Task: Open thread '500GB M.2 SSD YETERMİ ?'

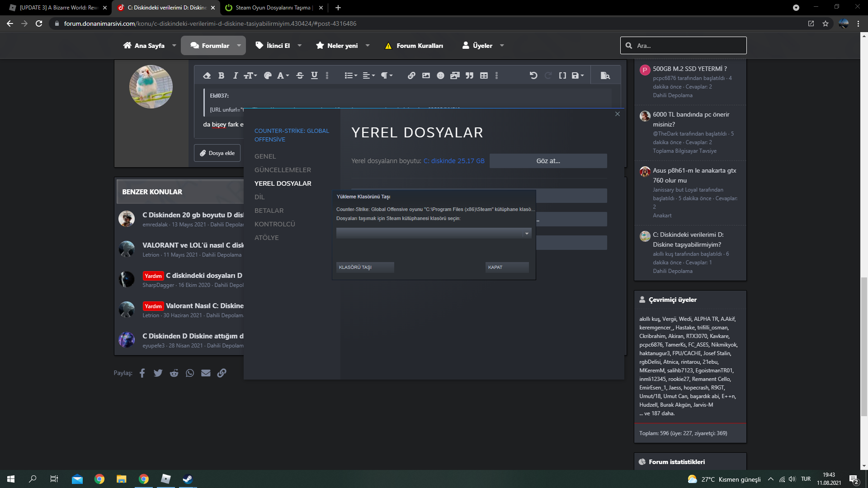Action: pos(689,69)
